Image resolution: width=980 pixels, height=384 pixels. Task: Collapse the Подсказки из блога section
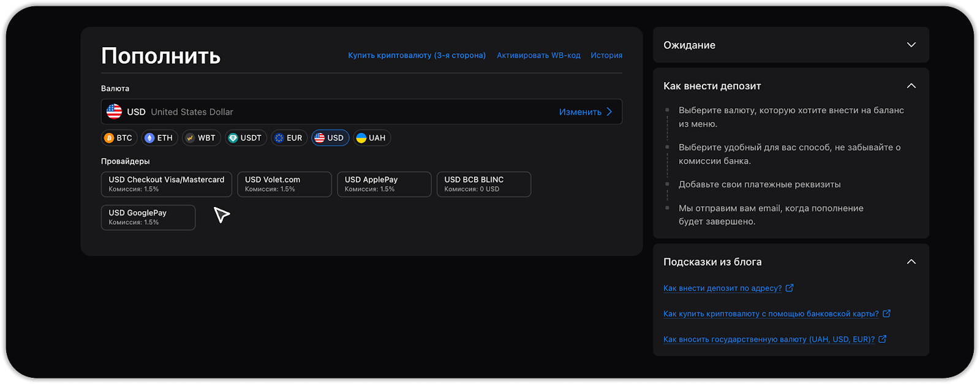tap(911, 262)
